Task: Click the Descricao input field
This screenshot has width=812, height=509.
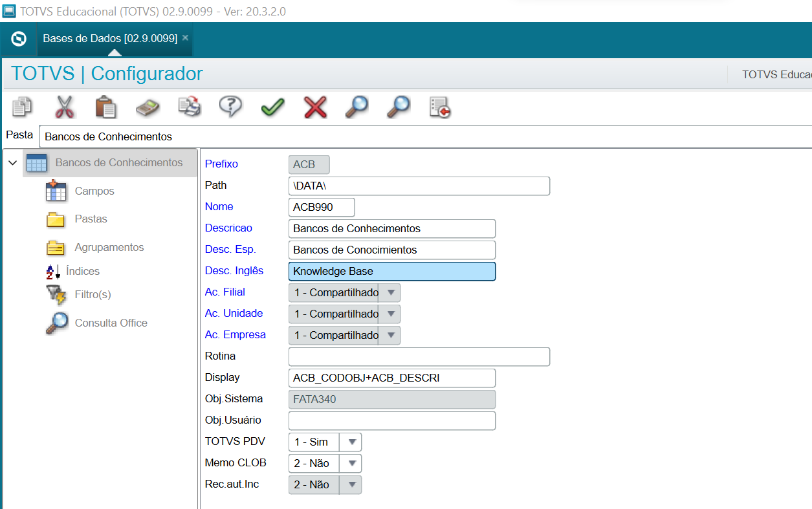Action: [x=391, y=228]
